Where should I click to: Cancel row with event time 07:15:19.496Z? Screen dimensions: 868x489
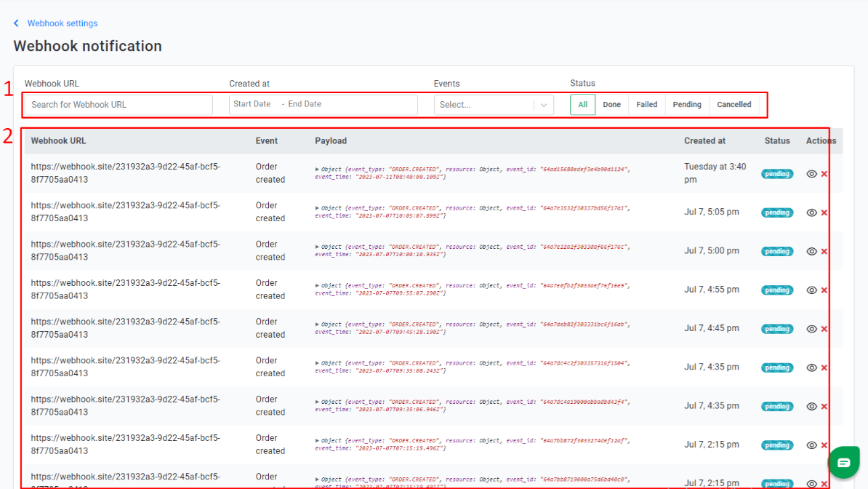coord(824,446)
